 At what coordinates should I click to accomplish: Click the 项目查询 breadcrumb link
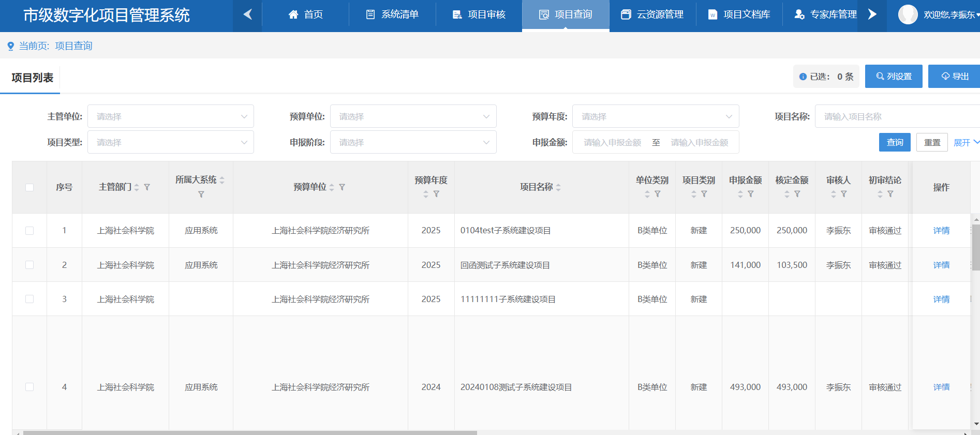tap(73, 46)
